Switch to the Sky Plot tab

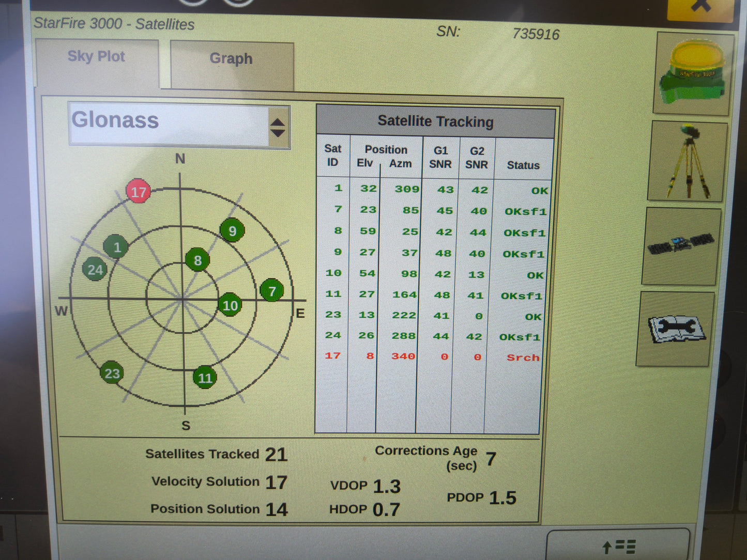click(97, 62)
